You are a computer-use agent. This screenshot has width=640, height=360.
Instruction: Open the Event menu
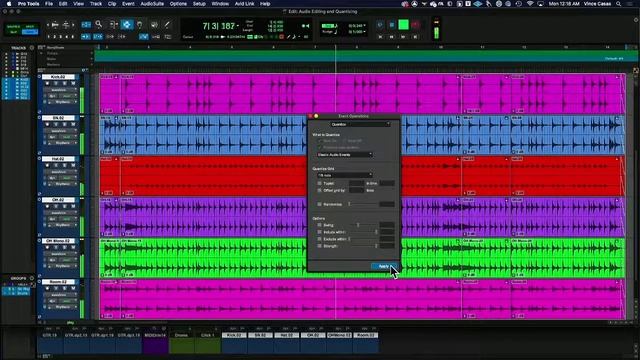(x=128, y=4)
